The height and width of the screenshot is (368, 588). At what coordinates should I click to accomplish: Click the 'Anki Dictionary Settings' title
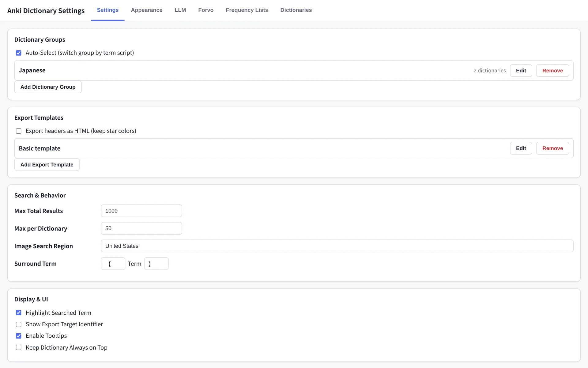[46, 11]
